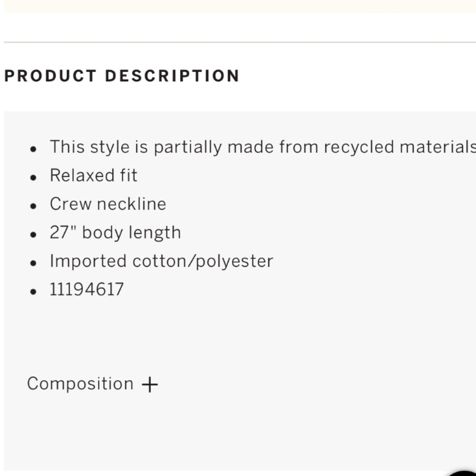This screenshot has height=476, width=476.
Task: Click the 'Crew neckline' list item
Action: 108,204
